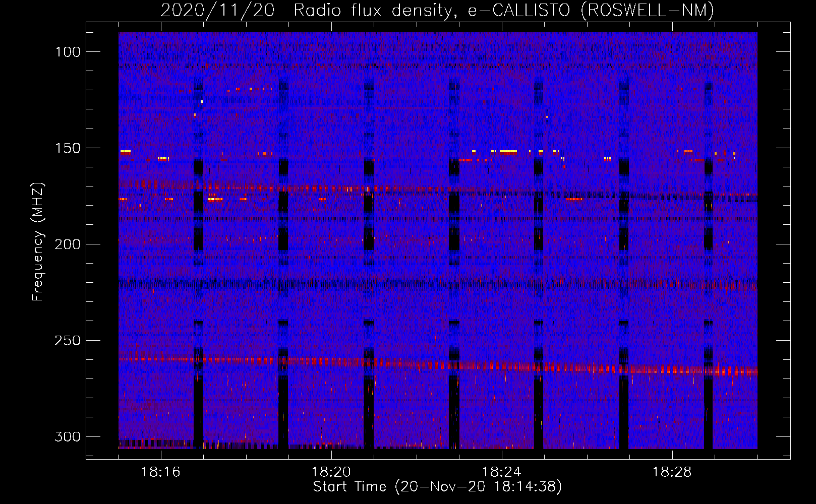Image resolution: width=816 pixels, height=504 pixels.
Task: Select the 18:16 time tick label
Action: point(161,472)
